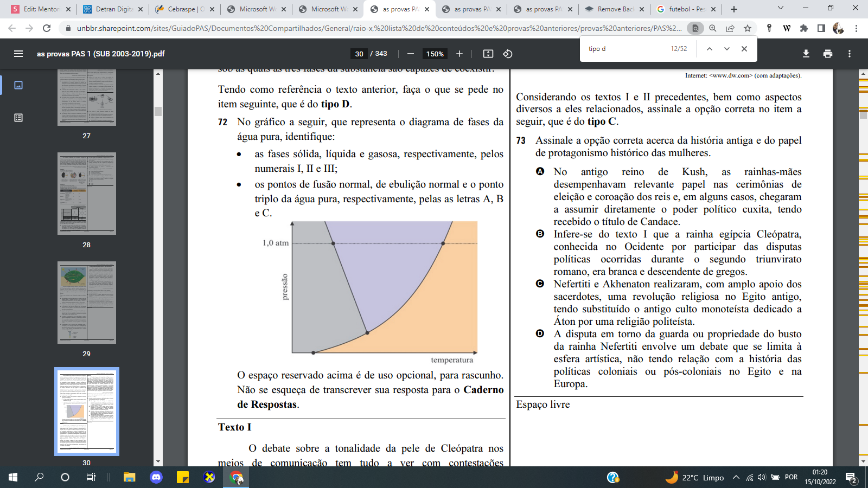Open Sticky Notes from the taskbar
Image resolution: width=868 pixels, height=488 pixels.
[183, 477]
